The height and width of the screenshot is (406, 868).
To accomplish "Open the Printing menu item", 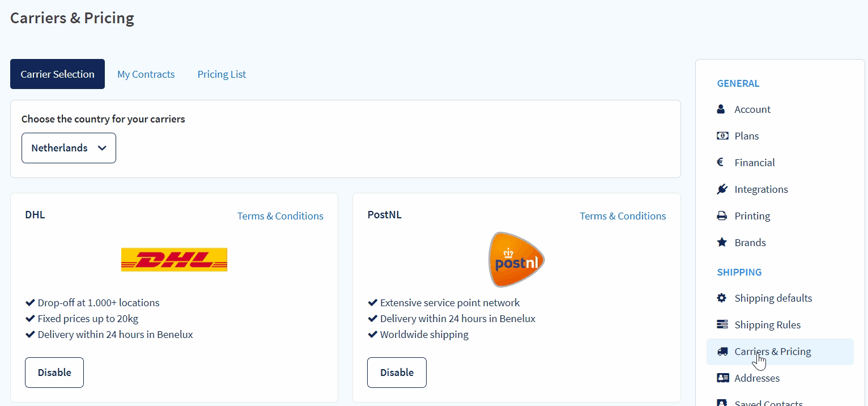I will [752, 216].
